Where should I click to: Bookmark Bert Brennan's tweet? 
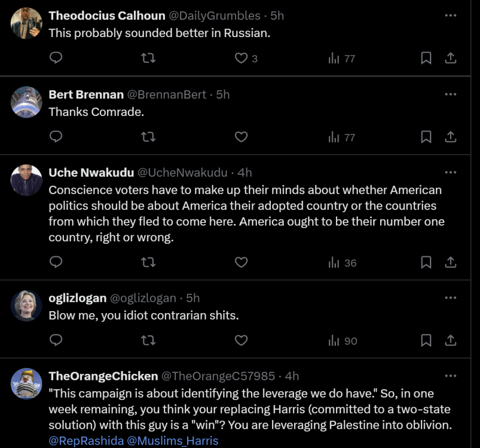pos(426,137)
